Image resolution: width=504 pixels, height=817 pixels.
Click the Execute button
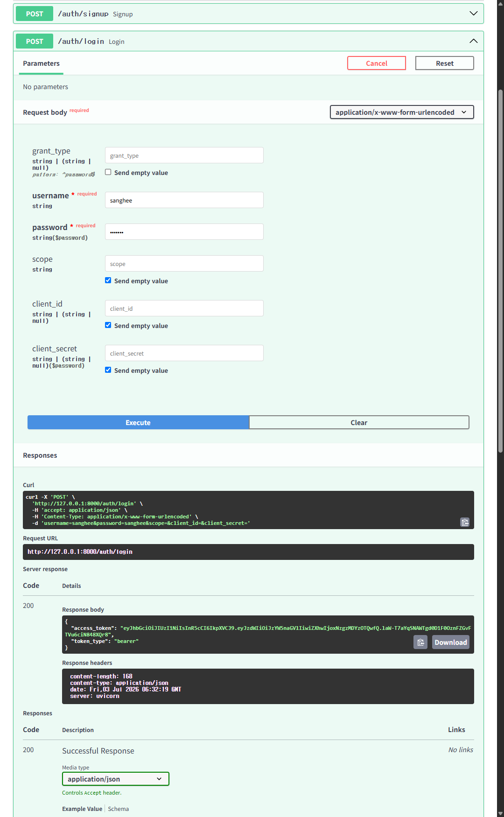[138, 422]
